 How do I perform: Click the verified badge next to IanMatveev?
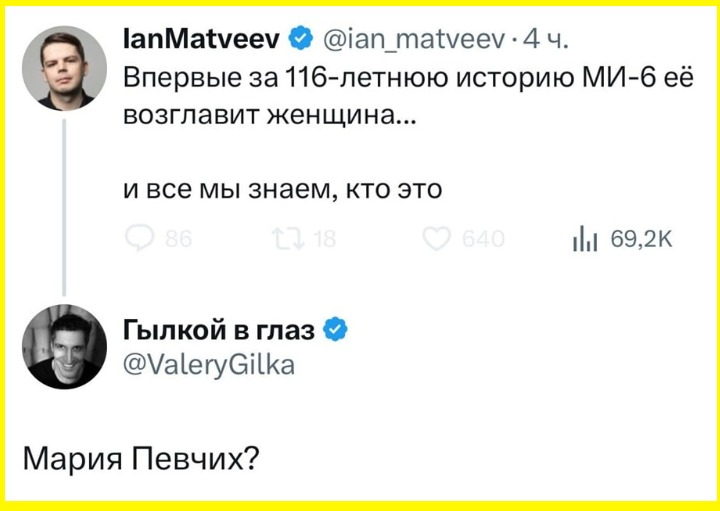tap(301, 42)
